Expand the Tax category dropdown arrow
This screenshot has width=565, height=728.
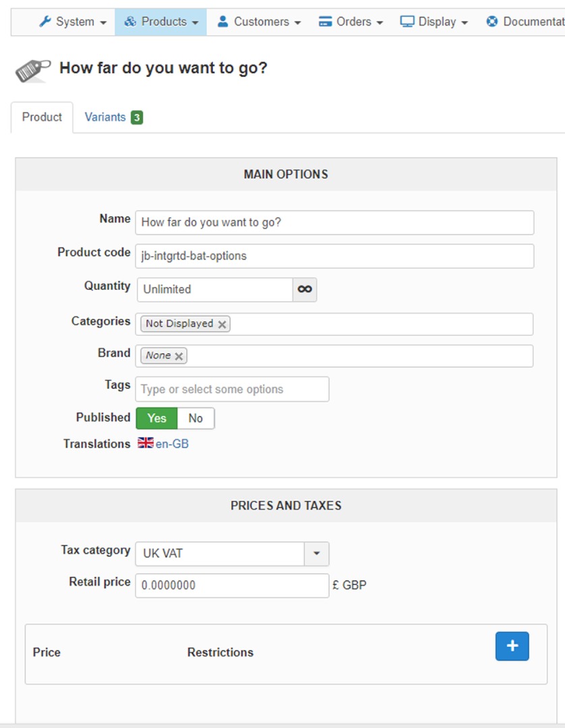pos(316,554)
